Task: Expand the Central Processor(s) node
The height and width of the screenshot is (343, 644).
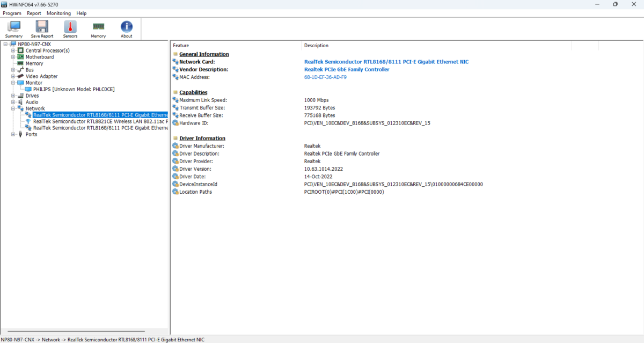Action: (13, 50)
